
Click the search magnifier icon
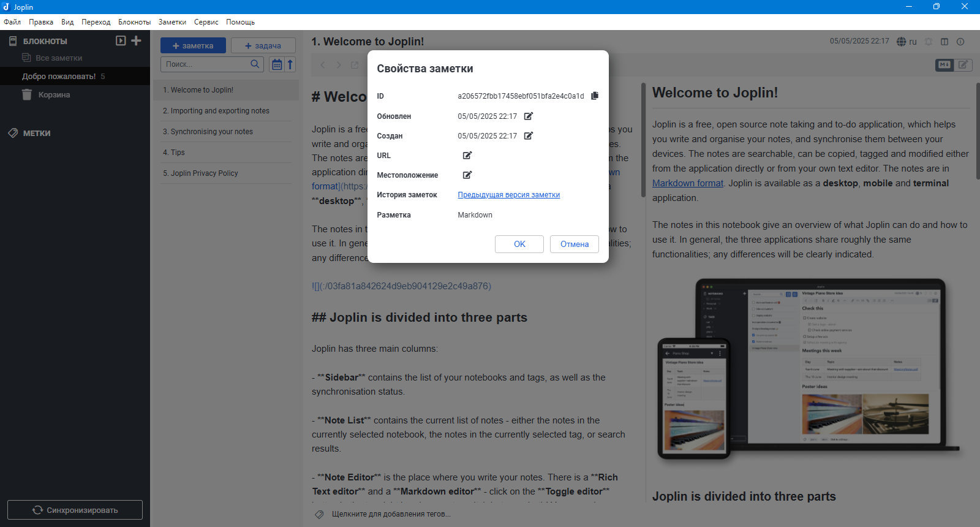[255, 64]
